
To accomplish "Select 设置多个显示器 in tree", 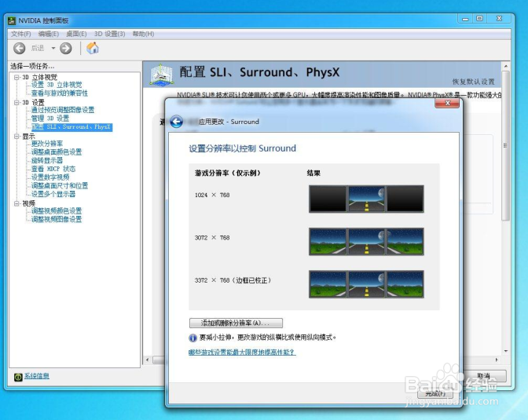I will (53, 194).
